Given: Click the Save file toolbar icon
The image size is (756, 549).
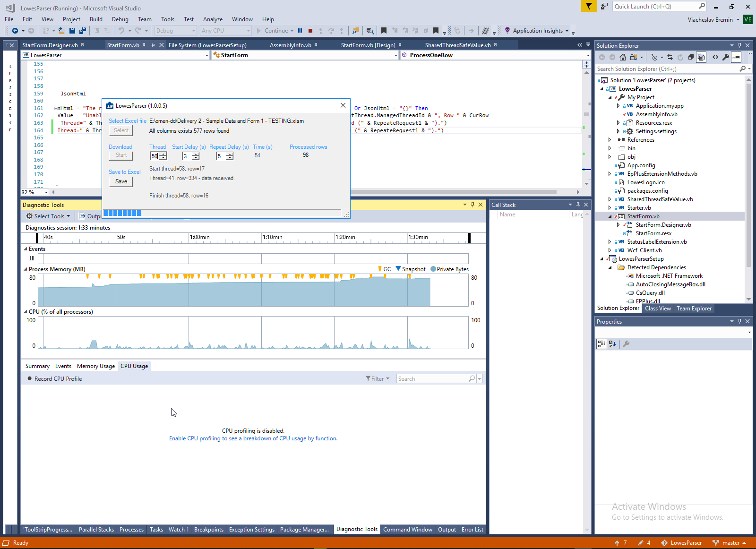Looking at the screenshot, I should click(72, 31).
